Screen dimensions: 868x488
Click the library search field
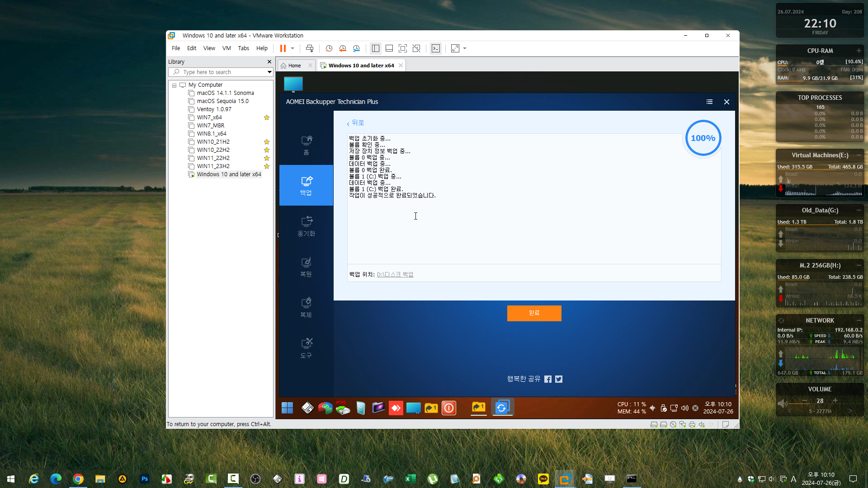(220, 72)
